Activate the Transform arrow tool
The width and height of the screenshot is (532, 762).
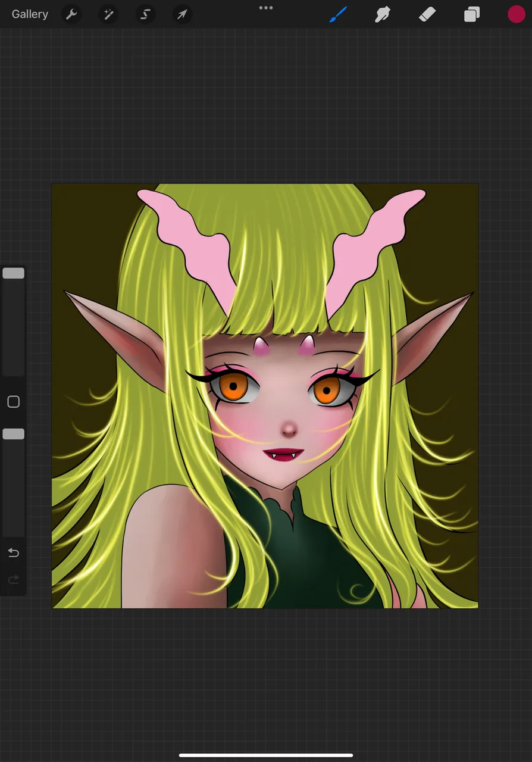tap(182, 14)
